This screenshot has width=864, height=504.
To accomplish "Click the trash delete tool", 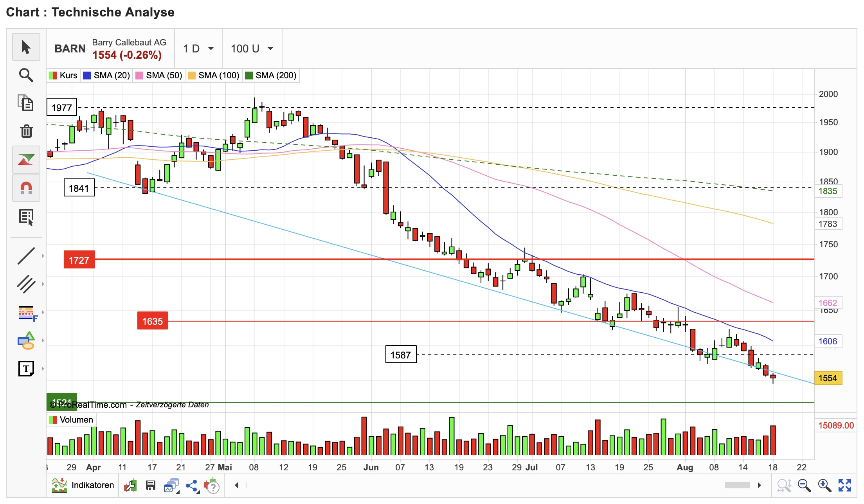I will [x=26, y=131].
